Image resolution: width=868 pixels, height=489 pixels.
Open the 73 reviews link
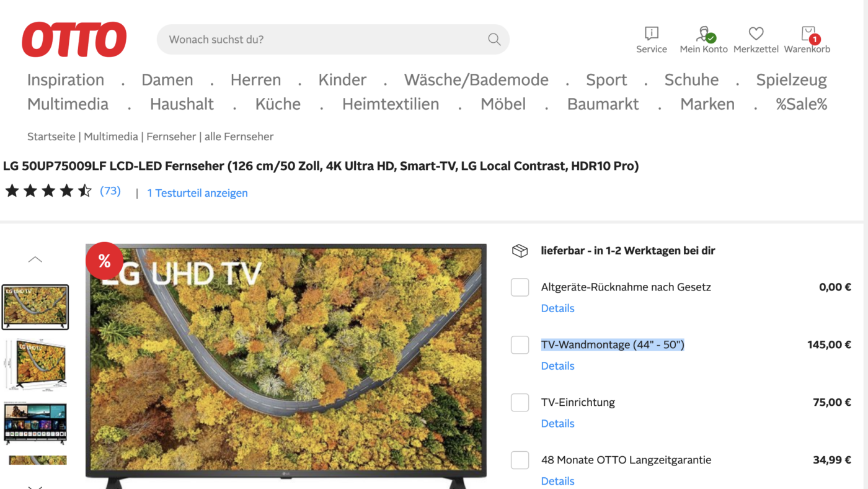(110, 191)
